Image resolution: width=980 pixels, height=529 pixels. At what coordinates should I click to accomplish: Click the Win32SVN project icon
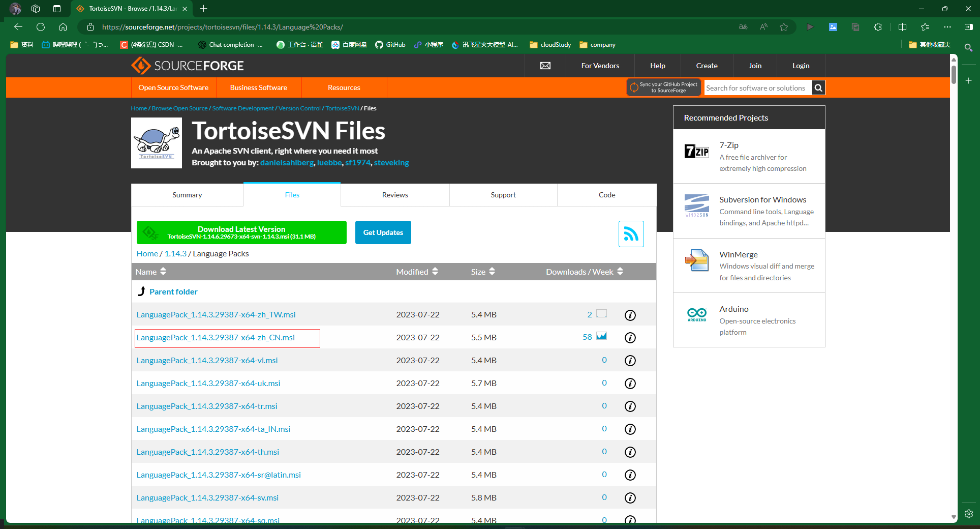pyautogui.click(x=696, y=205)
